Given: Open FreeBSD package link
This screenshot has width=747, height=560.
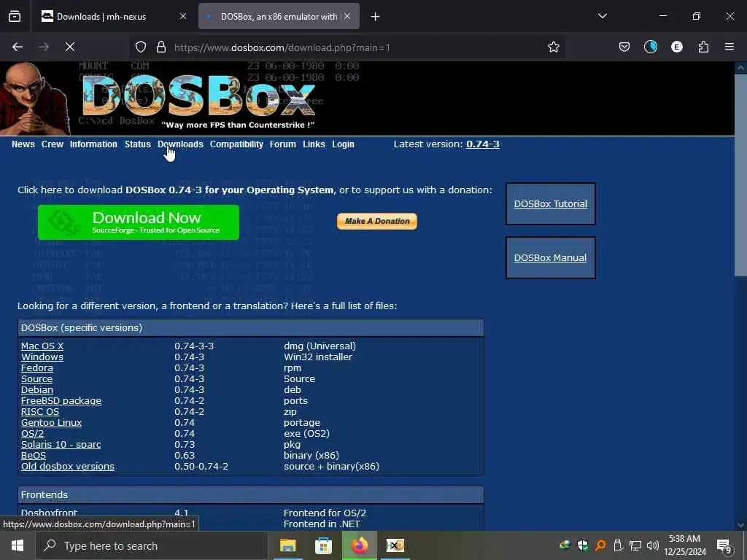Looking at the screenshot, I should pos(61,401).
